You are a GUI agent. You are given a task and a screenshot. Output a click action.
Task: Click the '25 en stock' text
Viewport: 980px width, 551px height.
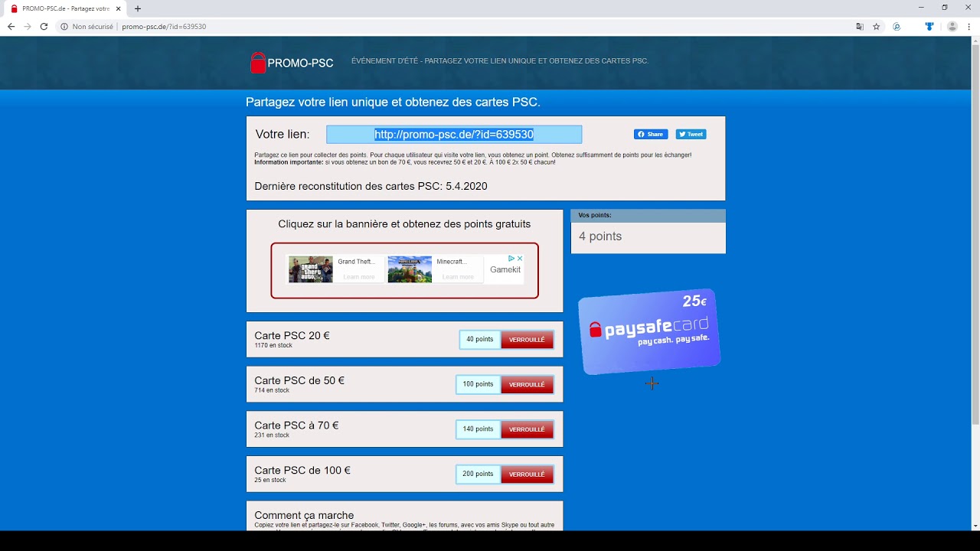(x=270, y=481)
